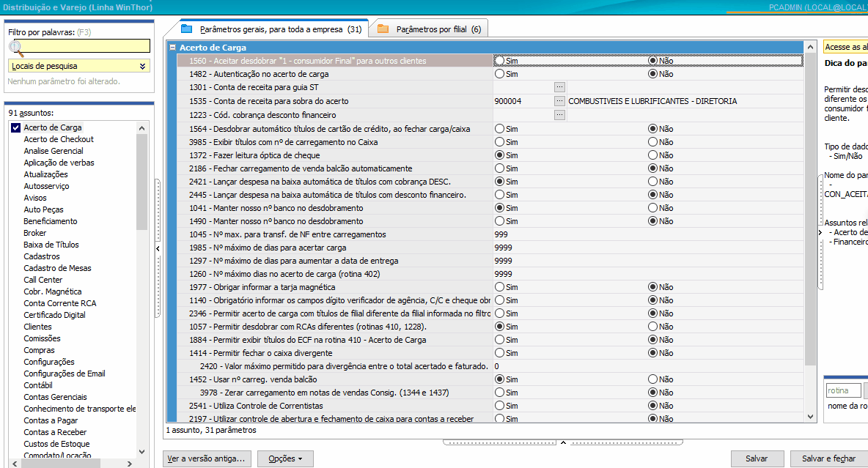868x468 pixels.
Task: Select Certificado Digital subject
Action: (54, 315)
